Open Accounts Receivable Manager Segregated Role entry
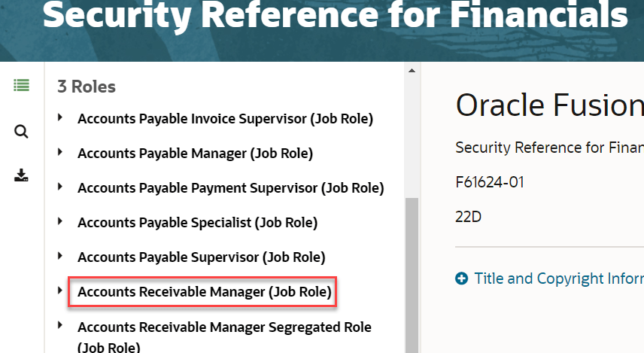644x353 pixels. coord(224,336)
